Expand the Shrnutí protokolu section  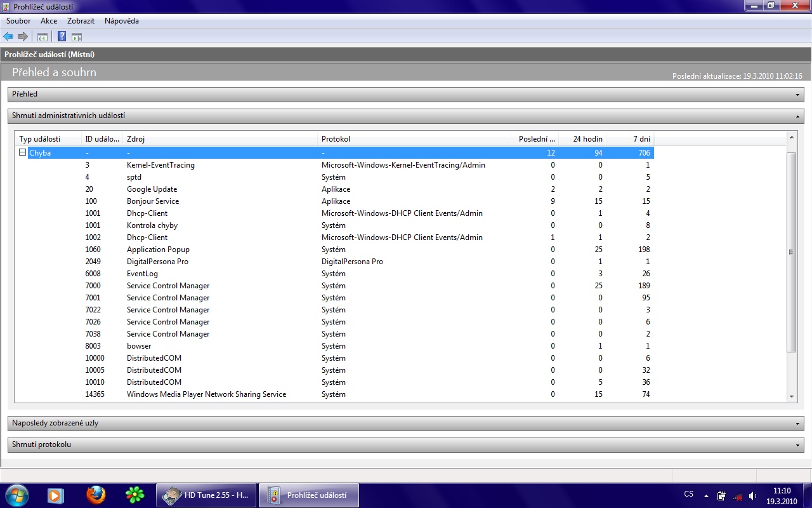pyautogui.click(x=797, y=445)
